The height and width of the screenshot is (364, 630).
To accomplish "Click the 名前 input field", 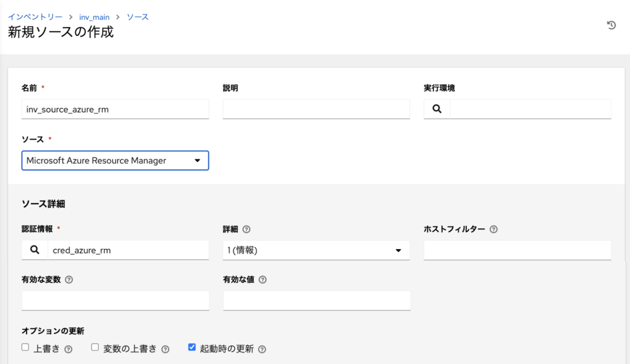I will pos(115,109).
